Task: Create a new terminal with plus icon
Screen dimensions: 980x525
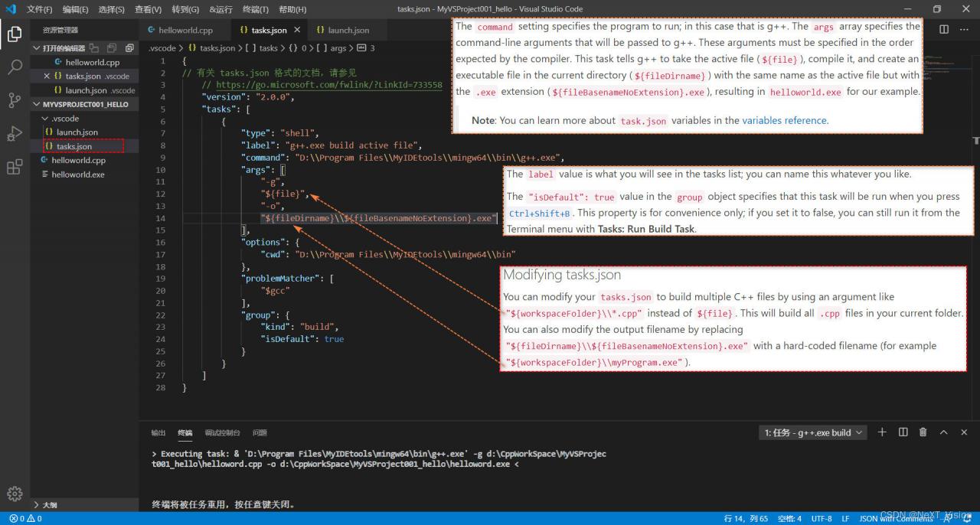Action: (882, 432)
